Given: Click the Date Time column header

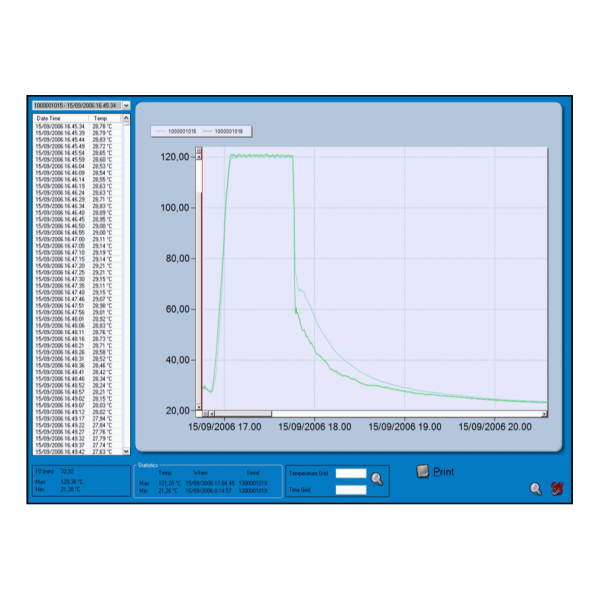Looking at the screenshot, I should [x=50, y=118].
